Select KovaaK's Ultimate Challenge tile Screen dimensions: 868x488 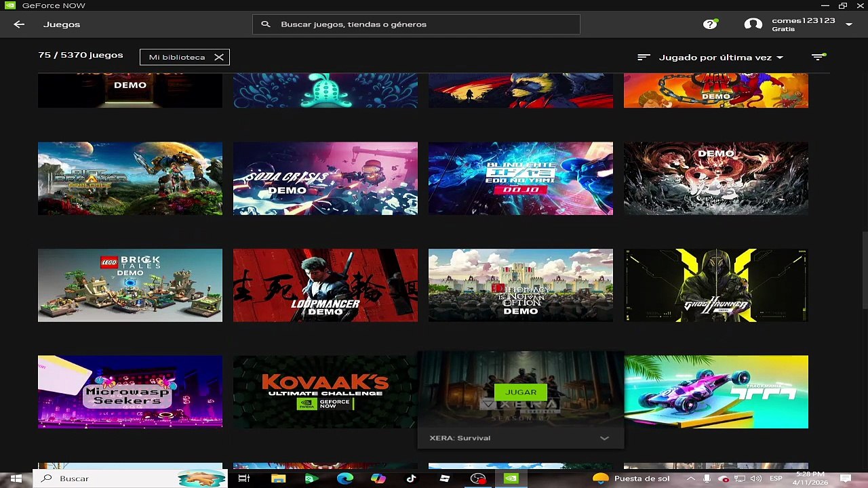[325, 392]
